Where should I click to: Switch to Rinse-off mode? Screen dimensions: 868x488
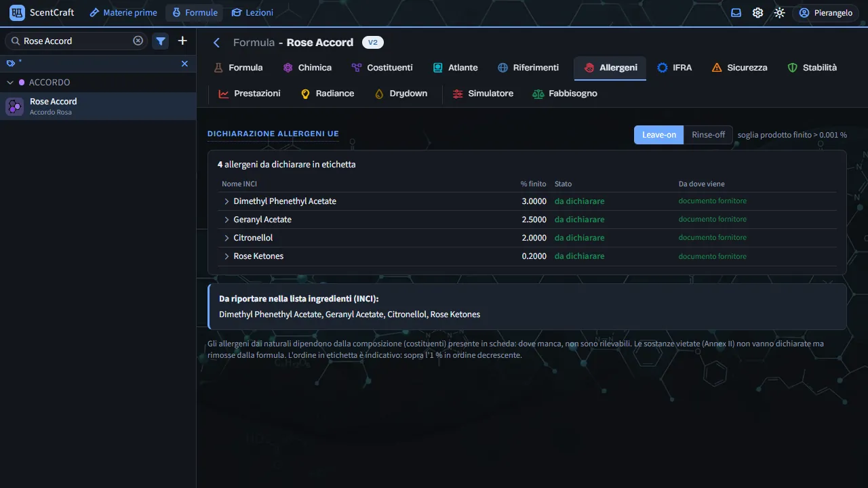coord(709,135)
